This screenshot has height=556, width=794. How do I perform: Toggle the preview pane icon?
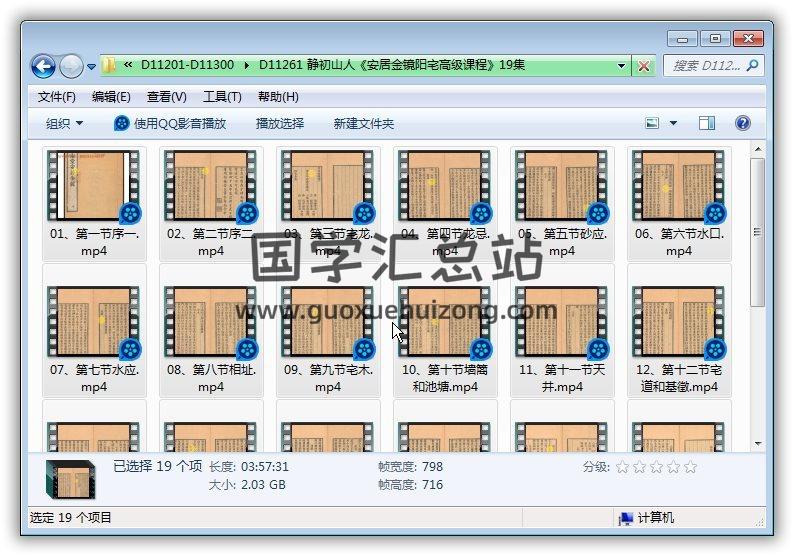pyautogui.click(x=707, y=123)
